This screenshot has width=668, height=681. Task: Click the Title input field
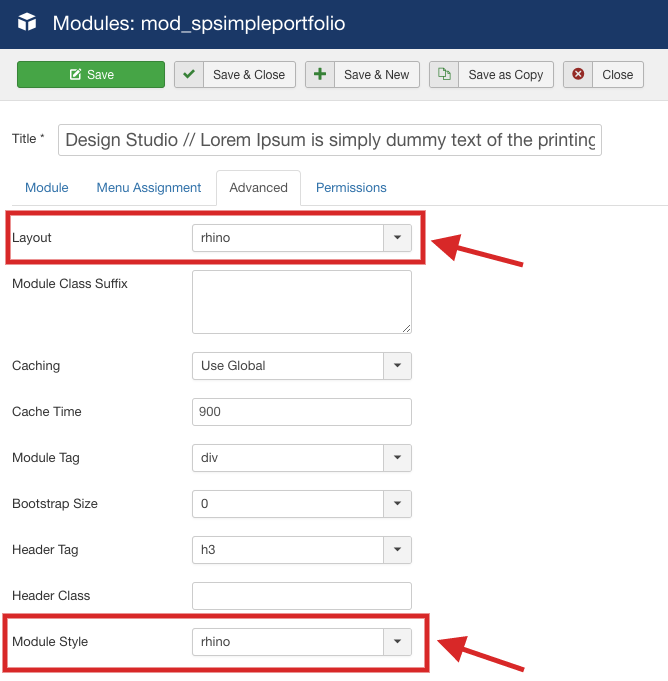click(x=330, y=140)
